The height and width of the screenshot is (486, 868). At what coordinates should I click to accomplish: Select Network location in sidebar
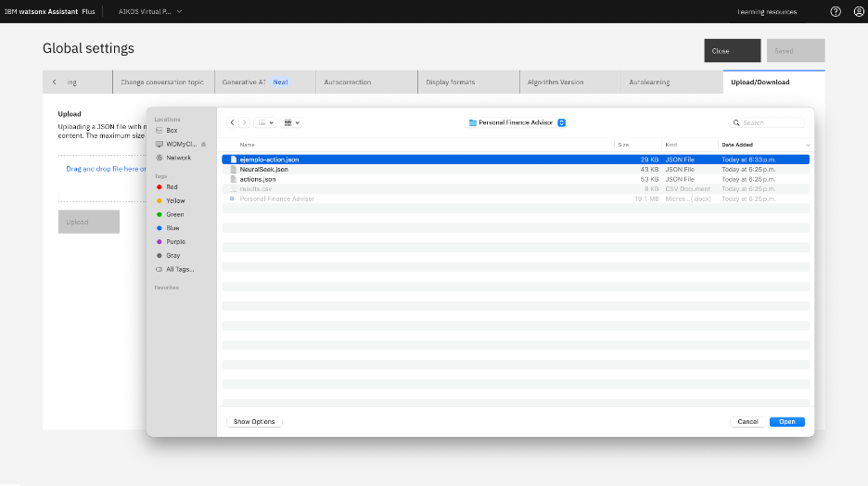tap(178, 158)
